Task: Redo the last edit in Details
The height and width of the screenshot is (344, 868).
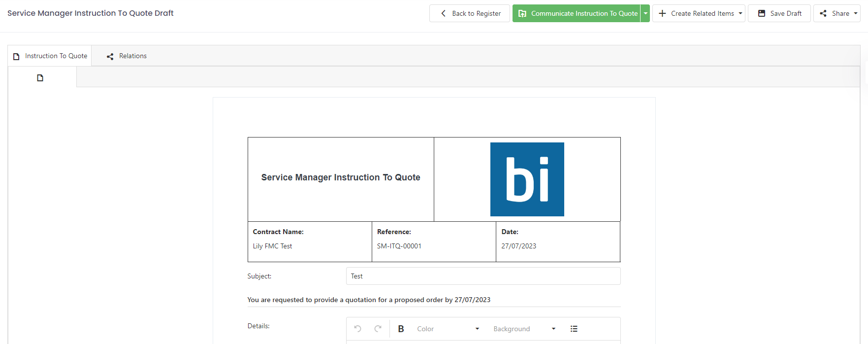Action: (x=378, y=329)
